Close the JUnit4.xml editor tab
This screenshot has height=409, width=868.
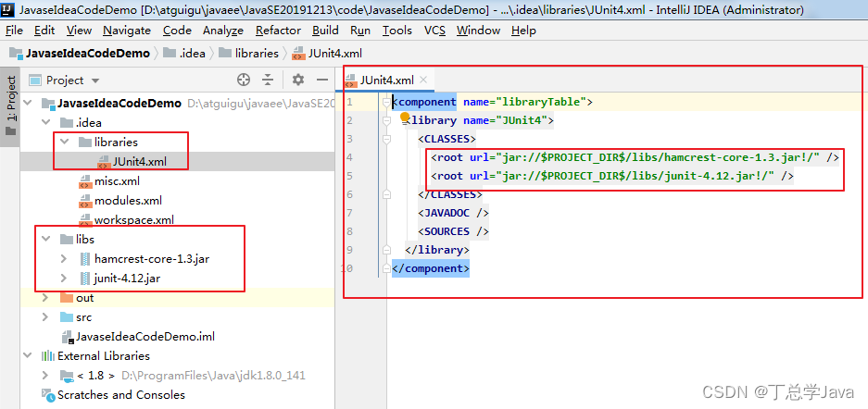pyautogui.click(x=423, y=81)
